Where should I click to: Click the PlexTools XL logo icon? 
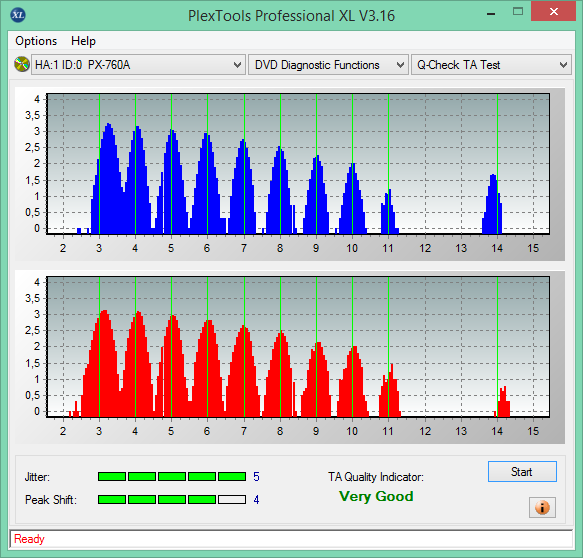point(18,15)
